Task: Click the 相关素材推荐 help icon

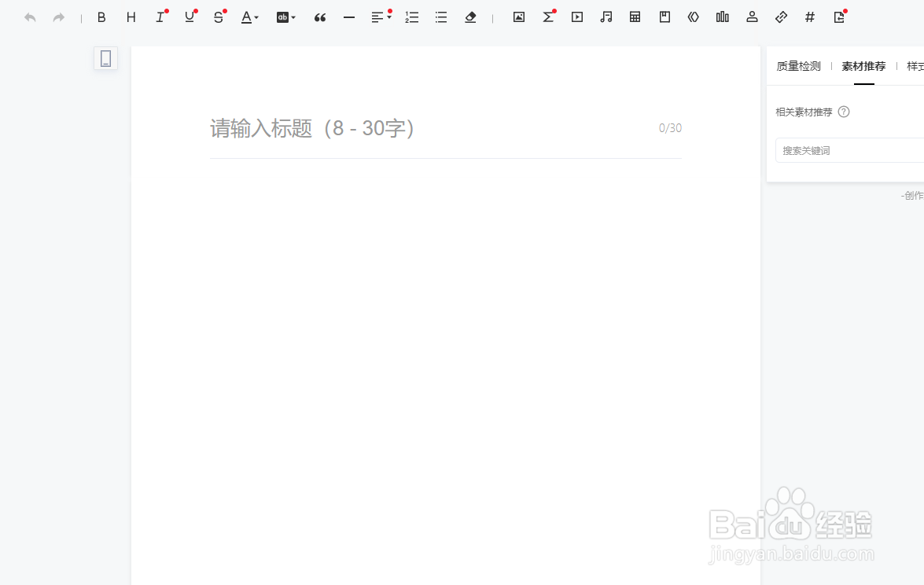Action: [843, 112]
